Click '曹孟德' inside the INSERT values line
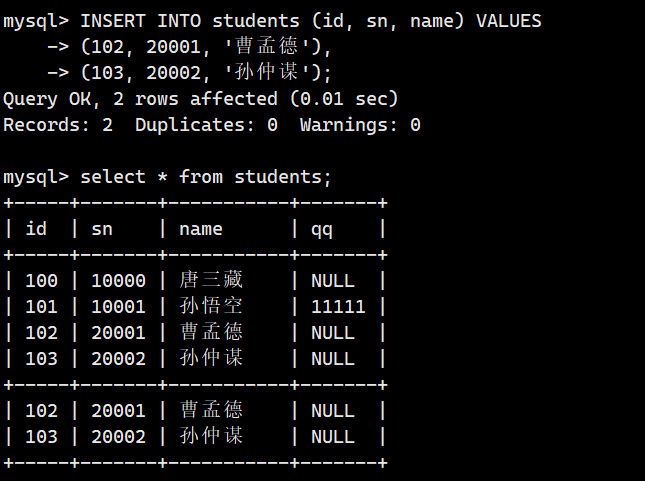Viewport: 645px width, 481px height. [267, 46]
